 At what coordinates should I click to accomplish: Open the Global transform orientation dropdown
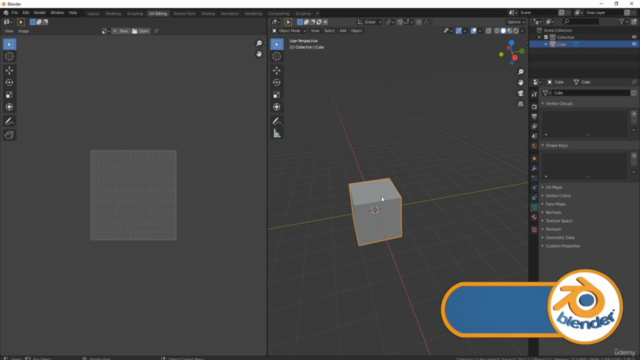[x=369, y=22]
